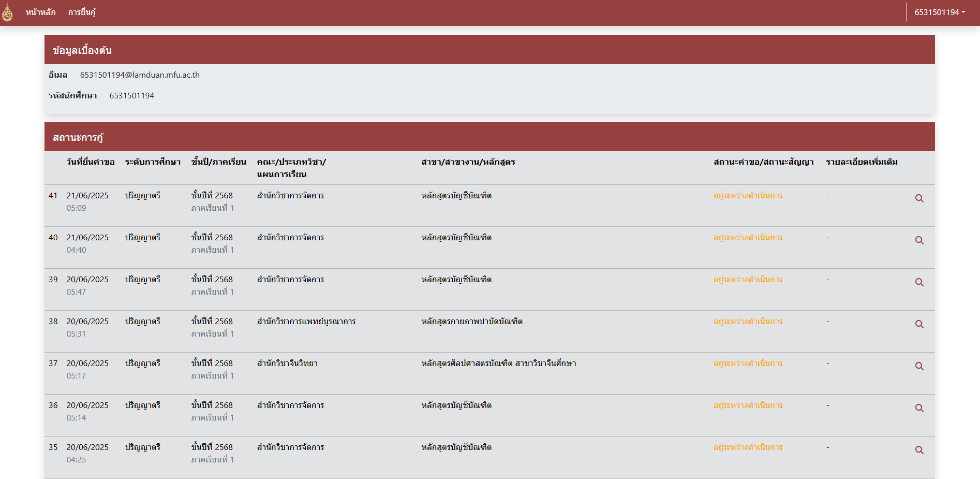Screen dimensions: 980x479
Task: Open the magnifier icon for request 36
Action: [919, 408]
